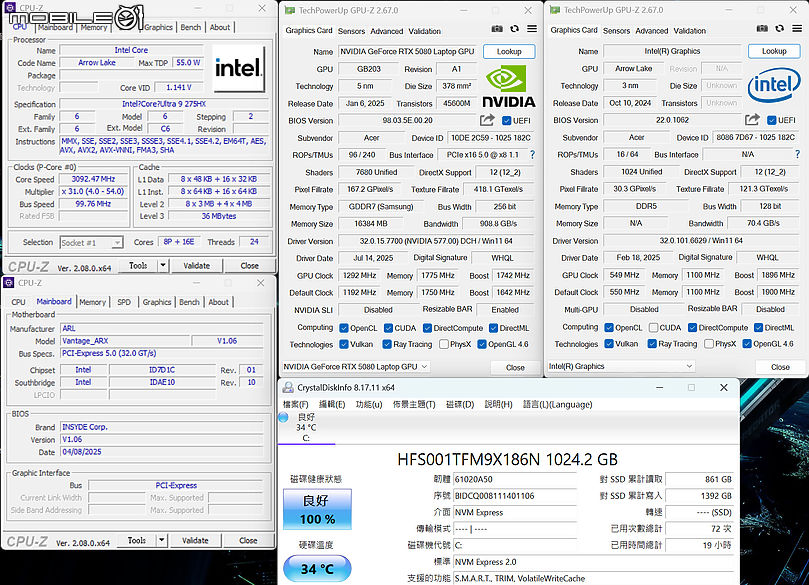Click the Intel GPU-Z title bar app icon

point(555,10)
